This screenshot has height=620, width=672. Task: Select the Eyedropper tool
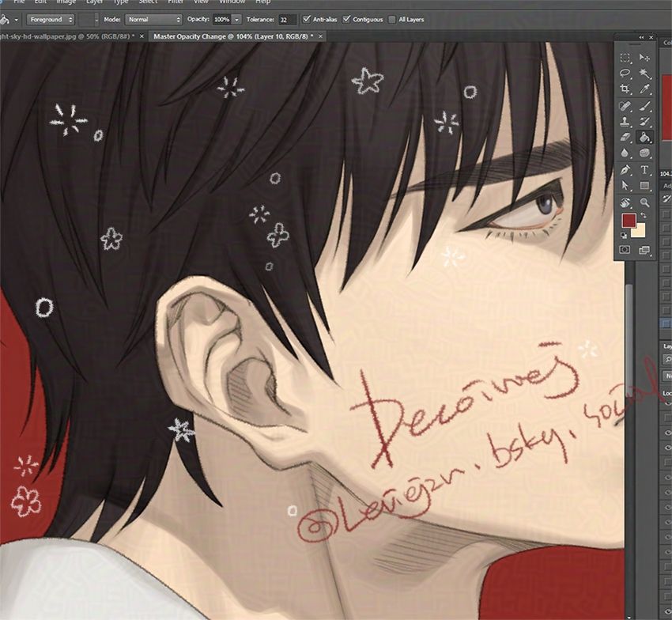tap(644, 89)
